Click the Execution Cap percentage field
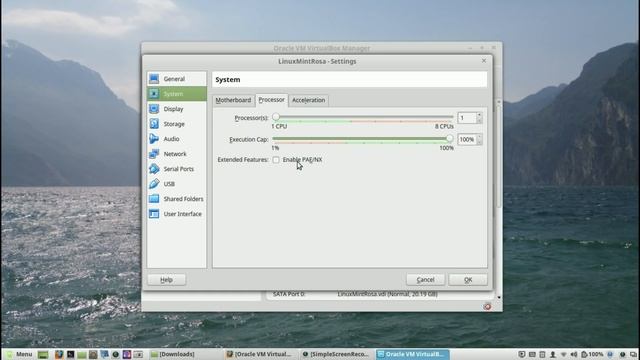This screenshot has height=360, width=640. (467, 140)
